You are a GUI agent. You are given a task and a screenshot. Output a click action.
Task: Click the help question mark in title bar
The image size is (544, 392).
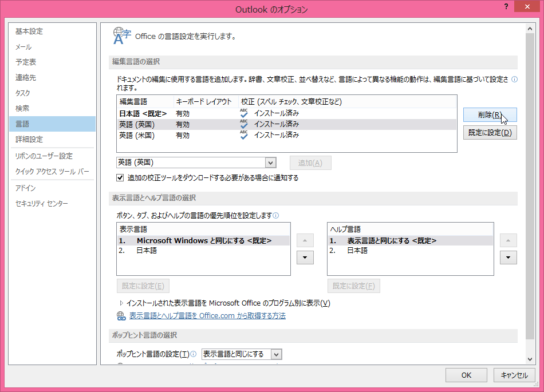[506, 7]
